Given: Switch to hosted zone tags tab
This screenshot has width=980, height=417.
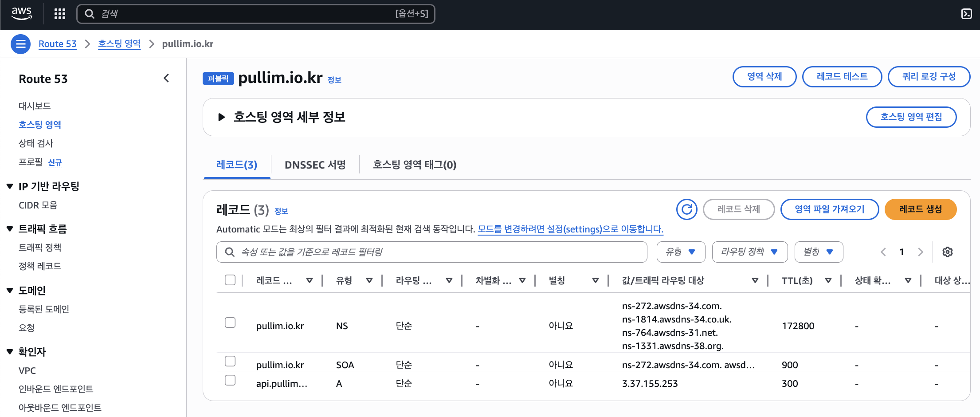Looking at the screenshot, I should pyautogui.click(x=415, y=165).
